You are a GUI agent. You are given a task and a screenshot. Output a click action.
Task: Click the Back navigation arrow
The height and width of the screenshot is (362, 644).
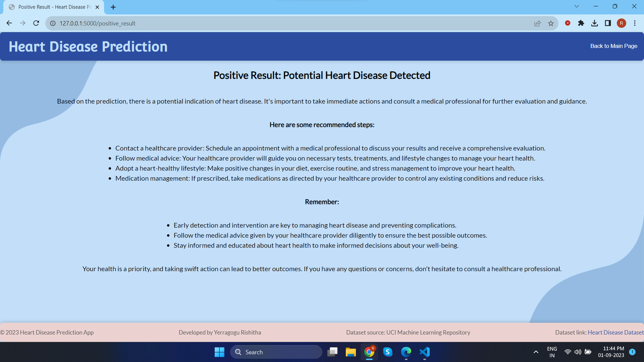pos(9,23)
